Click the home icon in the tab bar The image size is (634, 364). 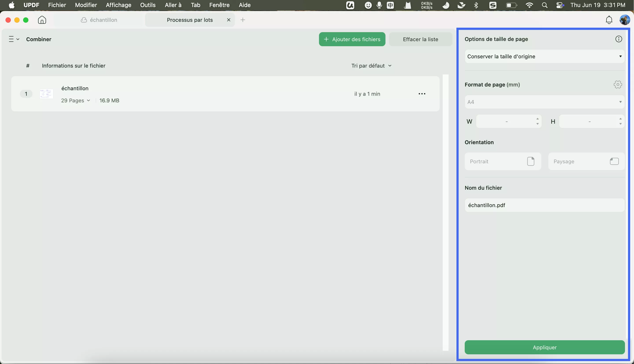pos(42,20)
